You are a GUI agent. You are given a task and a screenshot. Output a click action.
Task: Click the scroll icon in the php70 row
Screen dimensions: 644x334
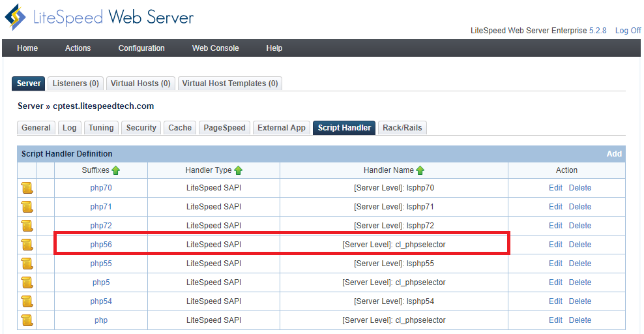(x=27, y=188)
